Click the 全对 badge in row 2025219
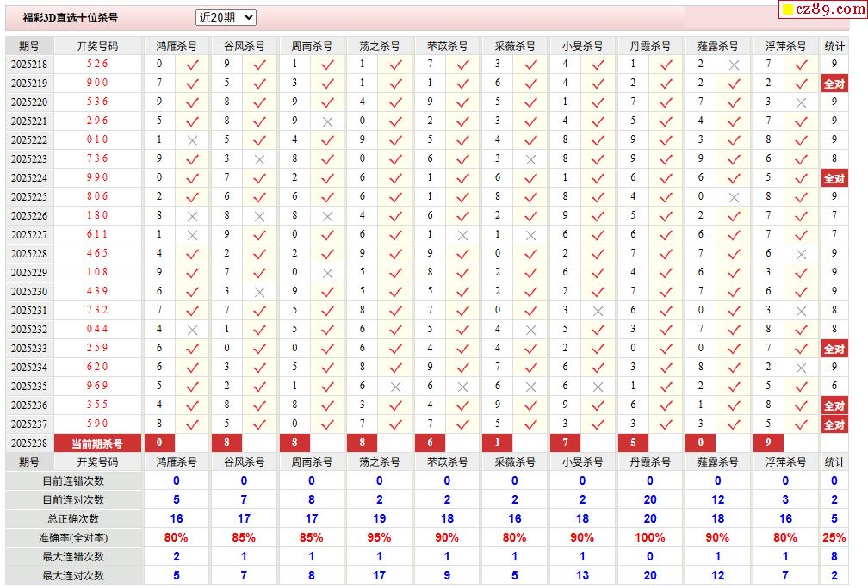 tap(834, 84)
